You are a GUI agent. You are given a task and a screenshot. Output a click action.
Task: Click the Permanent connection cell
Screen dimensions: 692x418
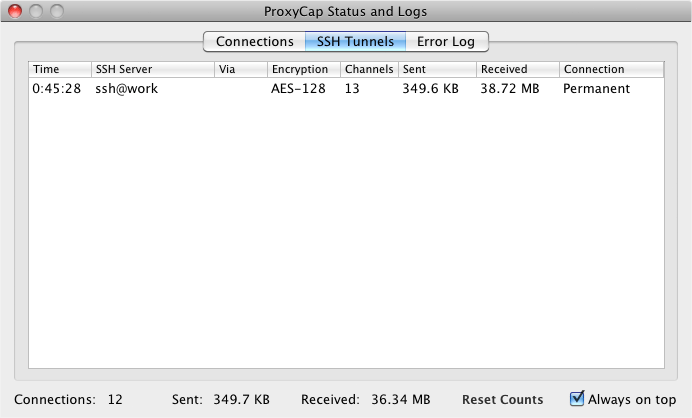click(596, 88)
